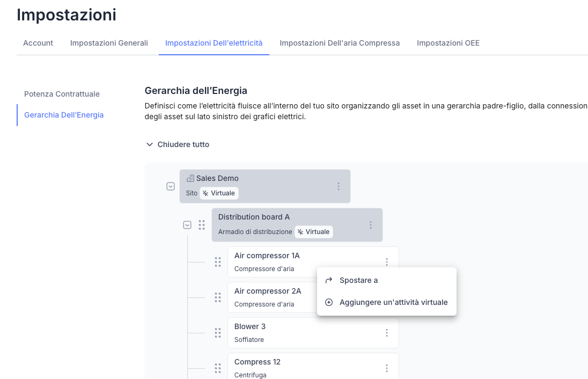Open the Distribution board A three-dot menu
Image resolution: width=588 pixels, height=379 pixels.
pos(371,225)
